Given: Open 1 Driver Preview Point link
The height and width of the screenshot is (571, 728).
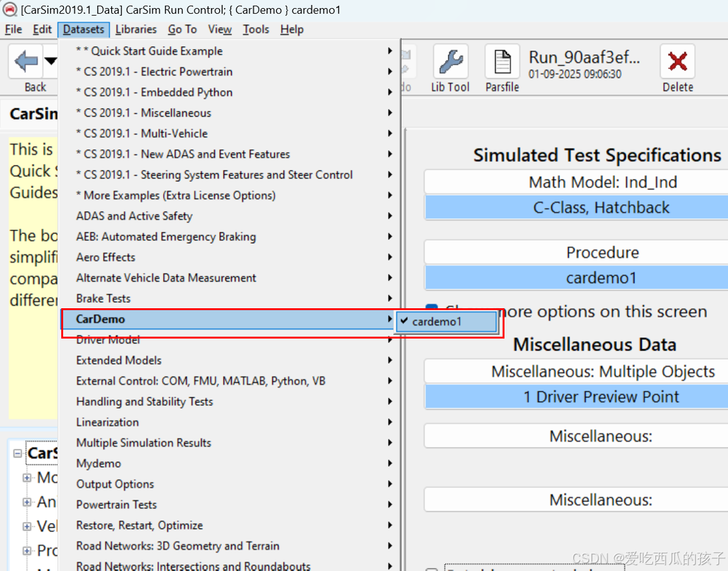Looking at the screenshot, I should click(576, 397).
